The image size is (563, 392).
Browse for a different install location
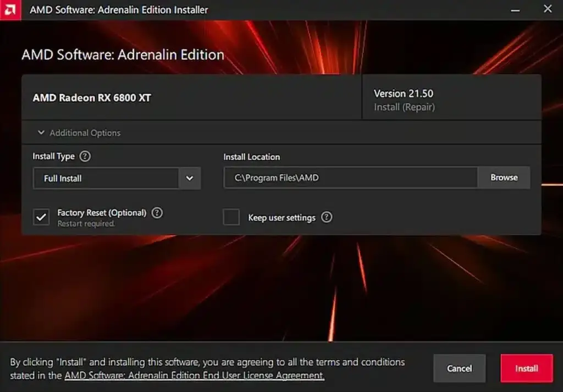pyautogui.click(x=504, y=178)
